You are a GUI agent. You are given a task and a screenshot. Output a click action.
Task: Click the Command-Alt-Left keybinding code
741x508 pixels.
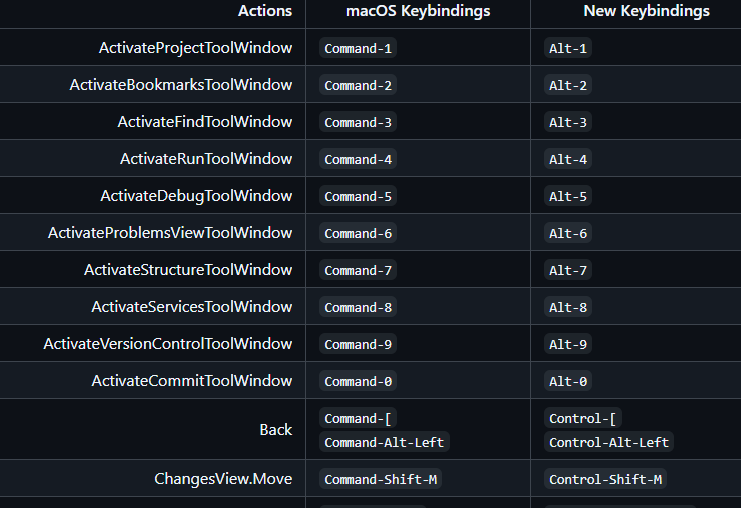pos(385,442)
